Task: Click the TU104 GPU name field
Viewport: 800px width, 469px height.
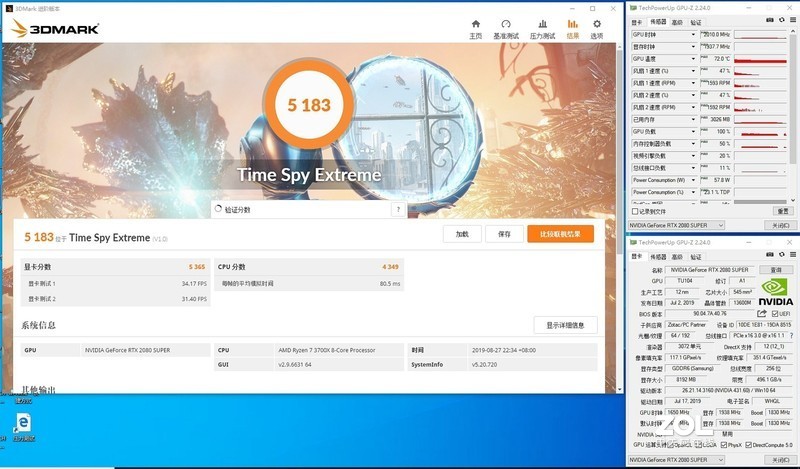Action: tap(685, 281)
